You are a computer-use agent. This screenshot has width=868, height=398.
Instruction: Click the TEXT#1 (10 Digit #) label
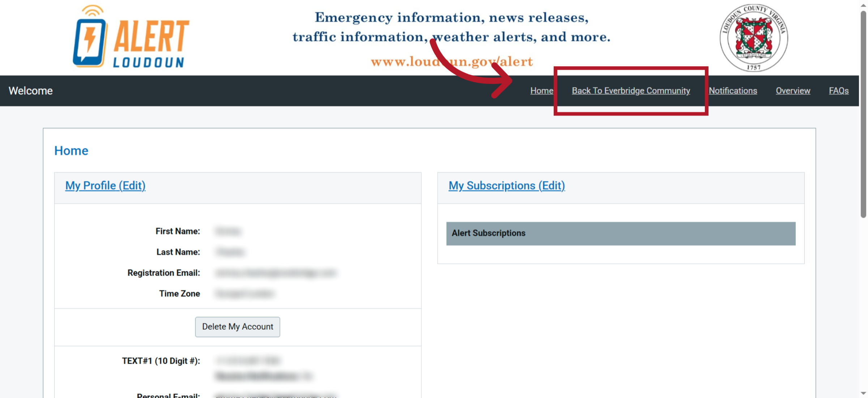tap(161, 361)
